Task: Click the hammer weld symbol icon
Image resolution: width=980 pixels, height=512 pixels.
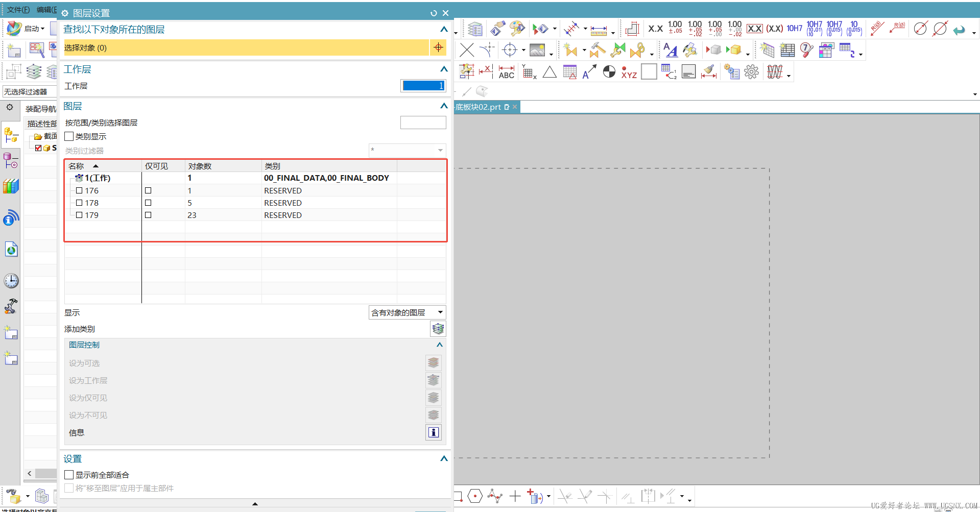Action: click(x=597, y=50)
